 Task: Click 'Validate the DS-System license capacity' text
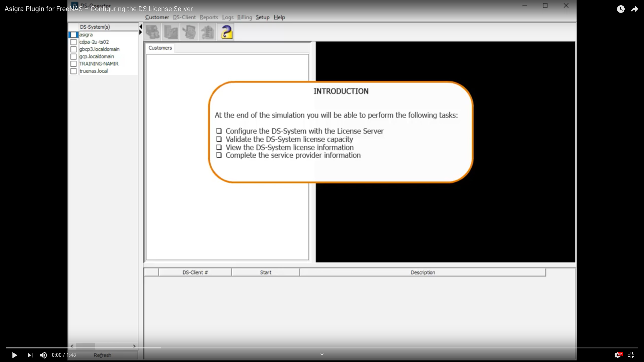(x=289, y=139)
